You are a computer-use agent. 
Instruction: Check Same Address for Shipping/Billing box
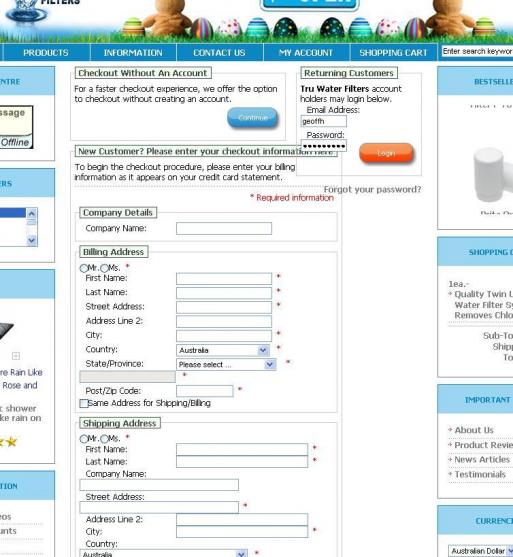[84, 403]
